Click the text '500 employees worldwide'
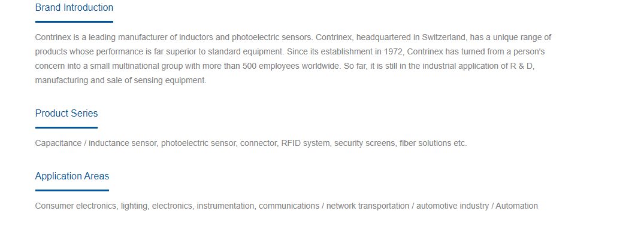The height and width of the screenshot is (232, 644). click(x=292, y=66)
